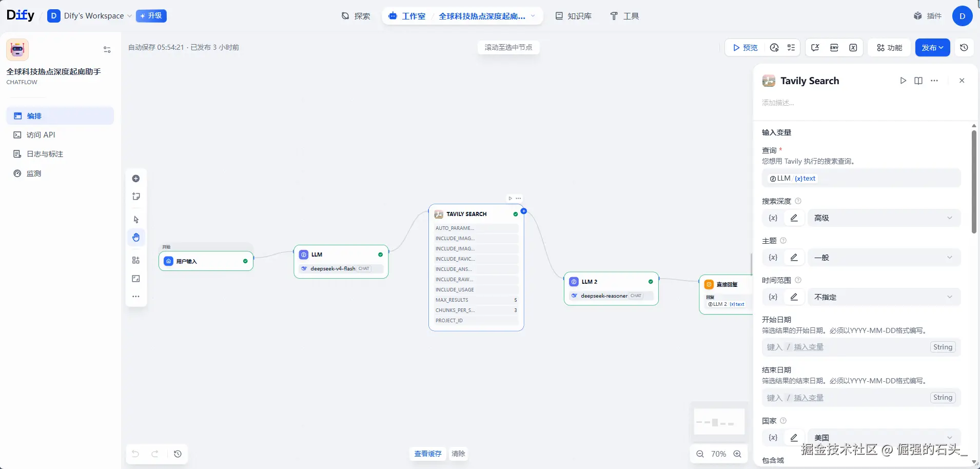Go to the 工作室 tab
This screenshot has height=469, width=980.
click(407, 16)
